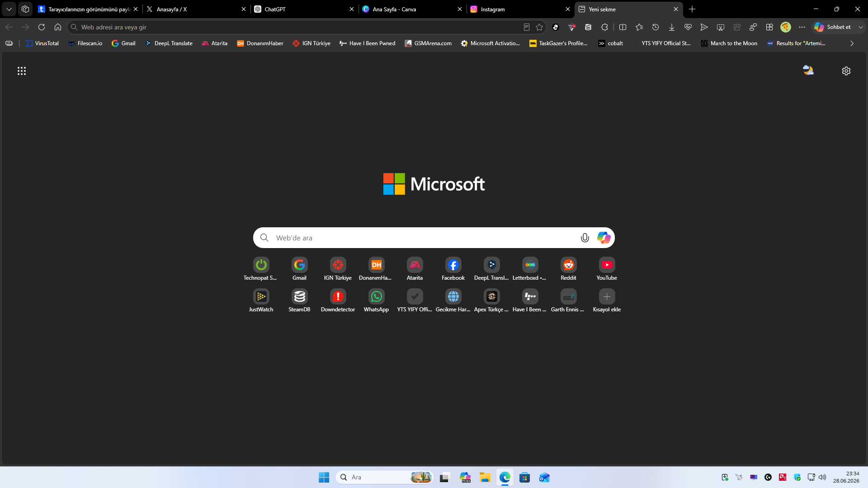Open the Downdetector shortcut tile

338,301
